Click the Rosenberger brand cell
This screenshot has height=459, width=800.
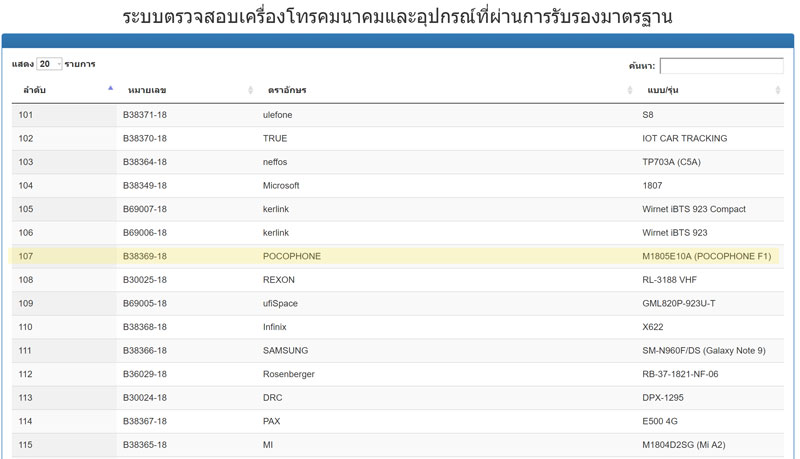(289, 374)
